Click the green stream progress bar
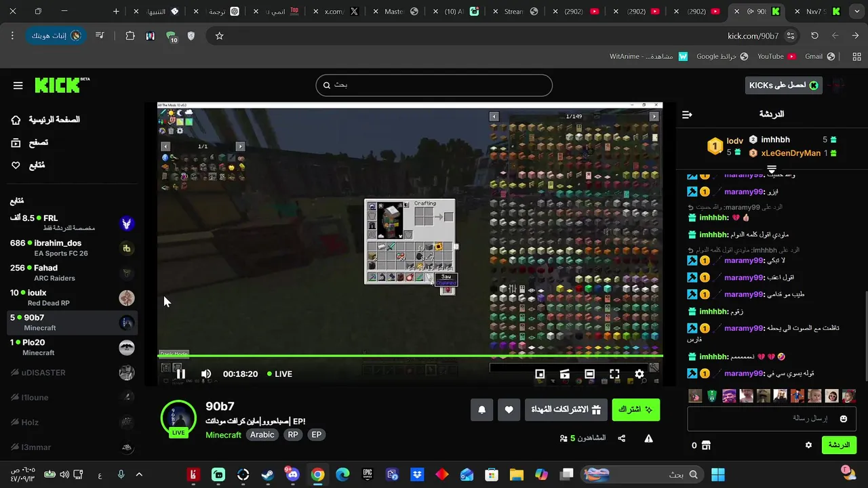This screenshot has height=488, width=868. click(x=410, y=356)
